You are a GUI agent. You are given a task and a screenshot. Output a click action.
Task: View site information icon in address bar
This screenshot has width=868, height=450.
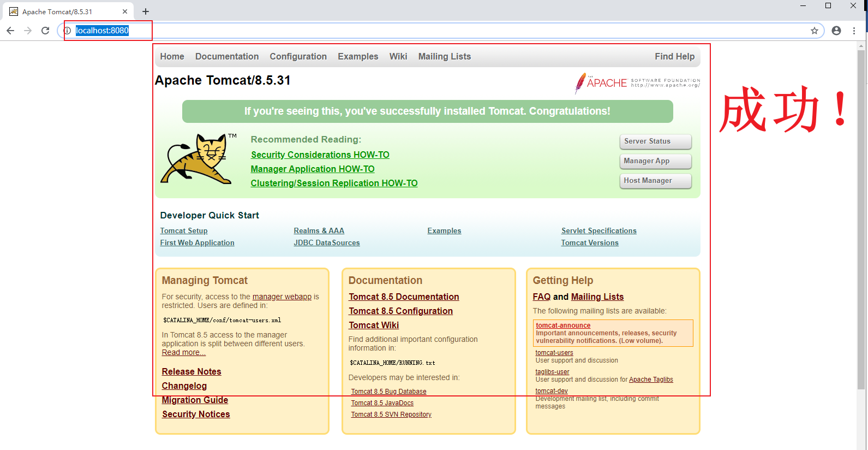67,31
